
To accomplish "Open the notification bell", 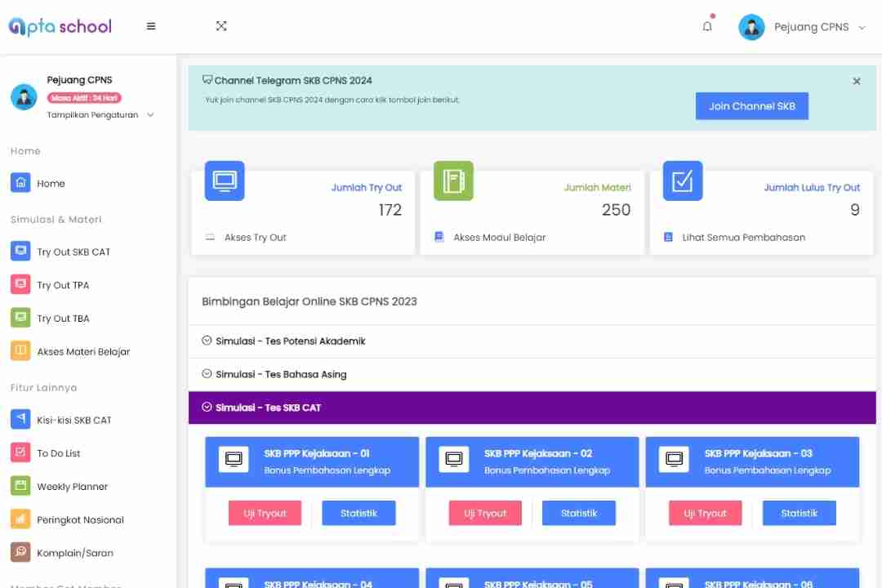I will click(x=707, y=26).
